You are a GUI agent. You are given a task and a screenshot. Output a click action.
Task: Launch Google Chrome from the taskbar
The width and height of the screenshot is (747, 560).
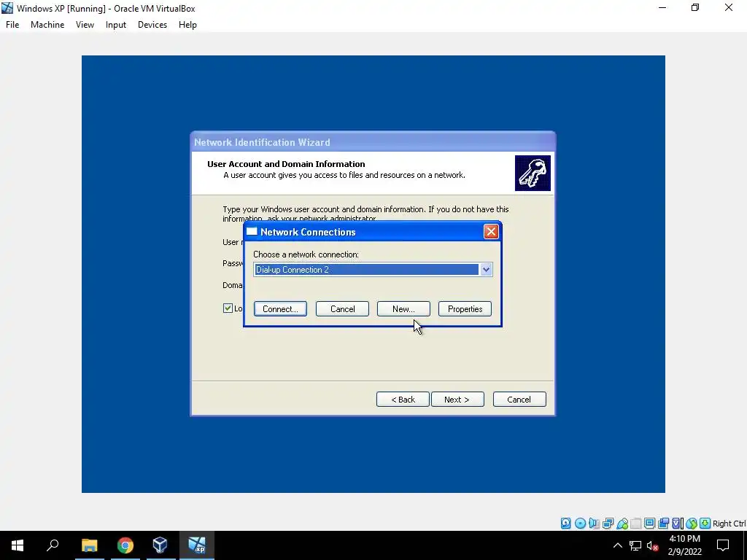point(125,545)
